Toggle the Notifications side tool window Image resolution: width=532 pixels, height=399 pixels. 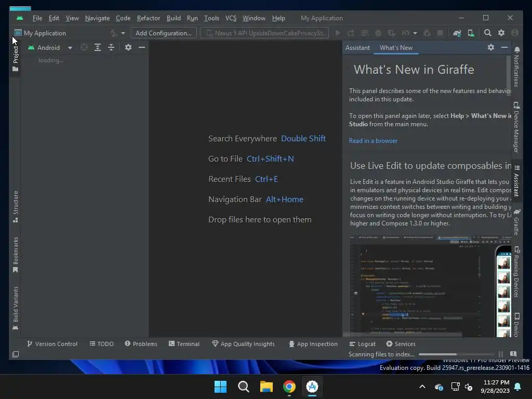517,67
